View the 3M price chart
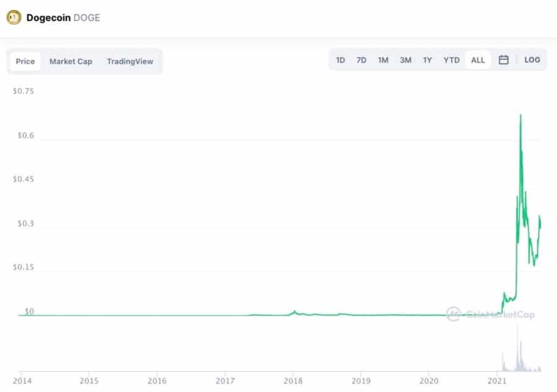The image size is (557, 392). (x=405, y=60)
